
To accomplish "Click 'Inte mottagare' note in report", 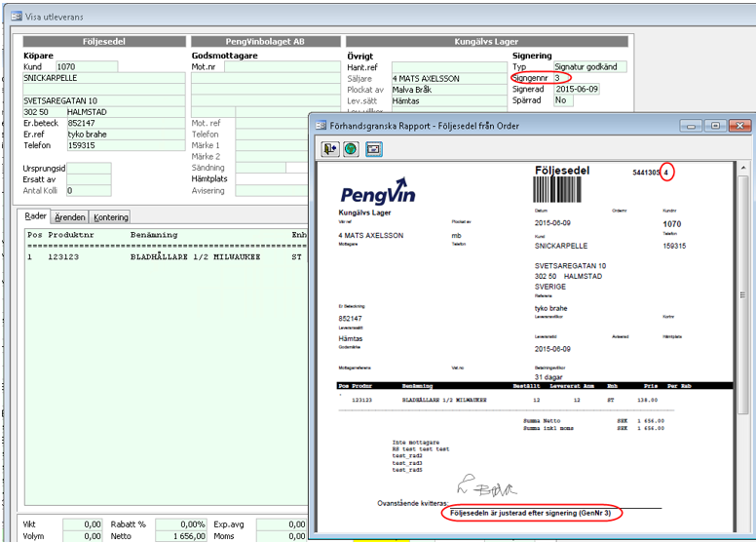I will click(x=416, y=443).
